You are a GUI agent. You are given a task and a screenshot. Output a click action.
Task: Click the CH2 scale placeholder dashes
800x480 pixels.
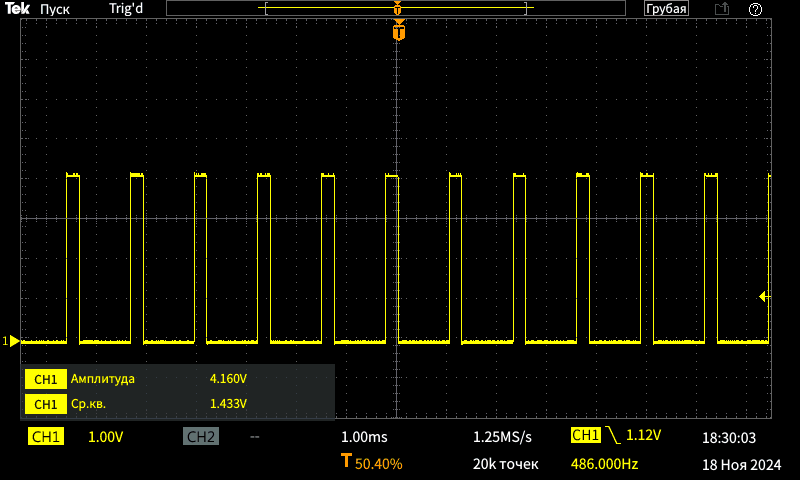coord(255,437)
